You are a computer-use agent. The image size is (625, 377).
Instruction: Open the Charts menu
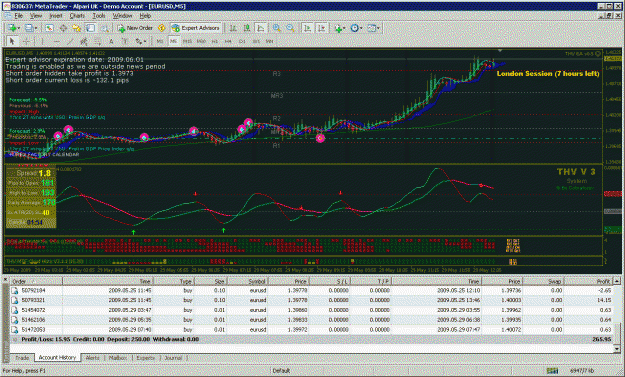click(x=77, y=16)
